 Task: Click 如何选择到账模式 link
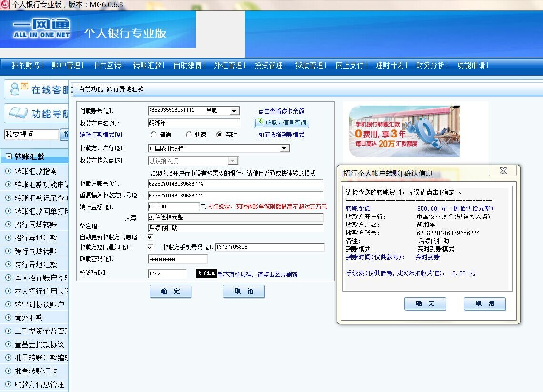tap(281, 135)
